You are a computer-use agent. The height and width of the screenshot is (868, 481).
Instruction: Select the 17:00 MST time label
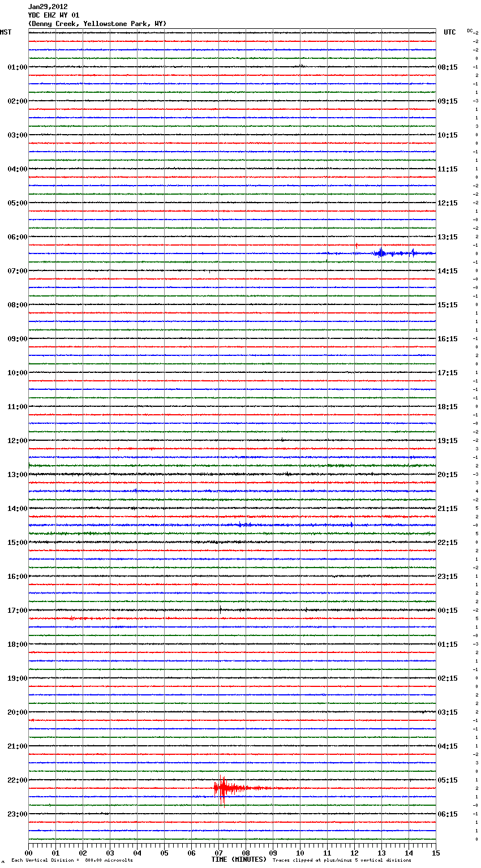point(18,611)
